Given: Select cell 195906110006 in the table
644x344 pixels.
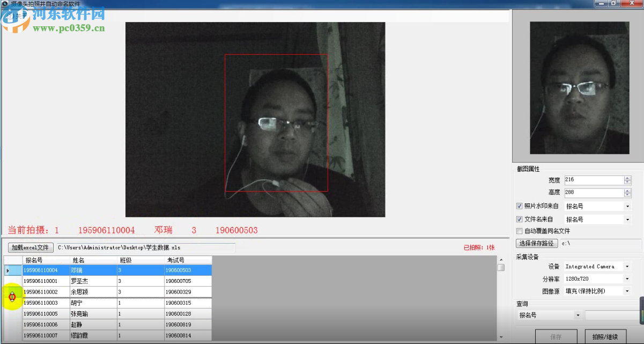Looking at the screenshot, I should point(46,325).
